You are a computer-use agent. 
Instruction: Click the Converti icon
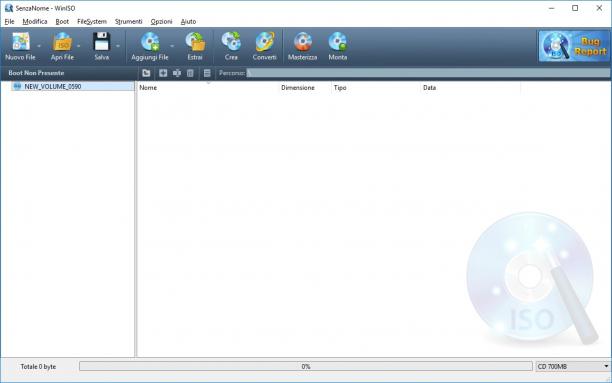point(264,42)
